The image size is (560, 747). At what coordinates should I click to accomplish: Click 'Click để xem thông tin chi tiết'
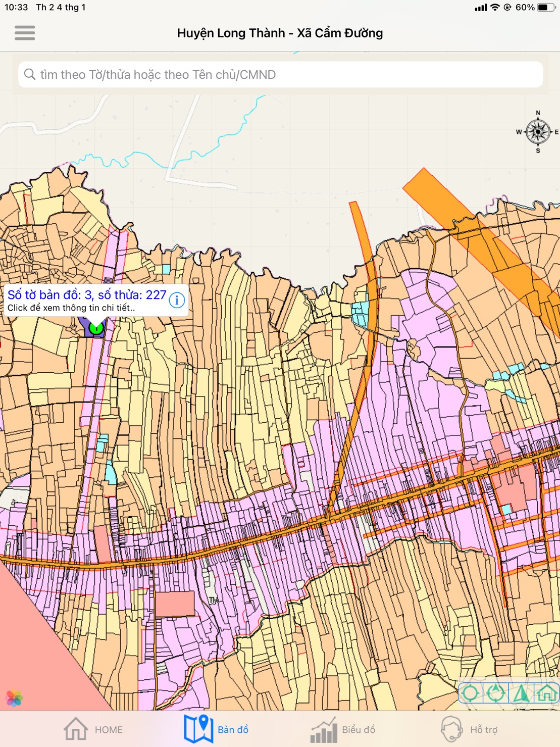[71, 308]
